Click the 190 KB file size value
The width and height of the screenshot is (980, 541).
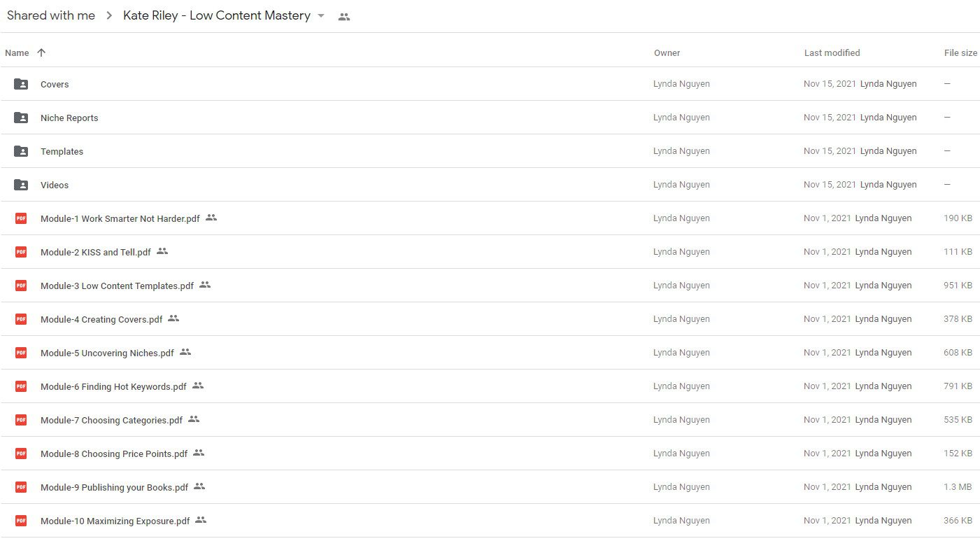click(958, 218)
